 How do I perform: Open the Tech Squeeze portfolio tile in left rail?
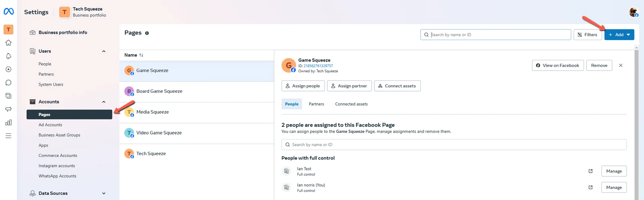[x=8, y=29]
